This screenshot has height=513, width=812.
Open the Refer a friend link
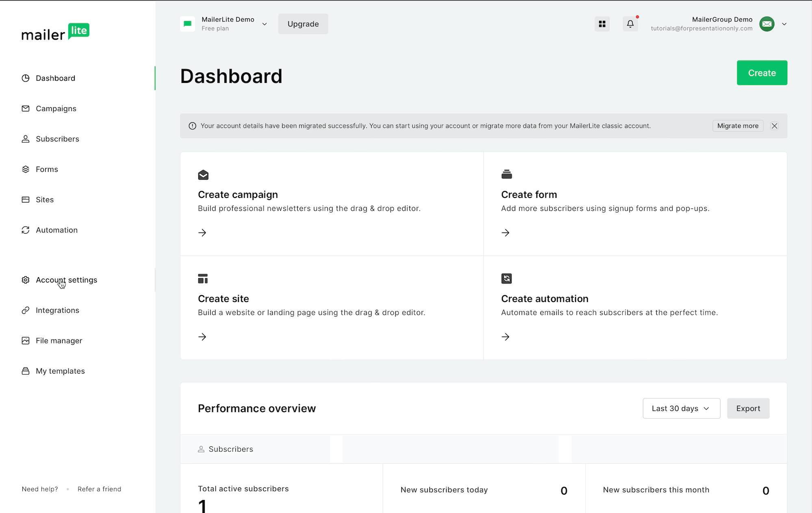(99, 489)
